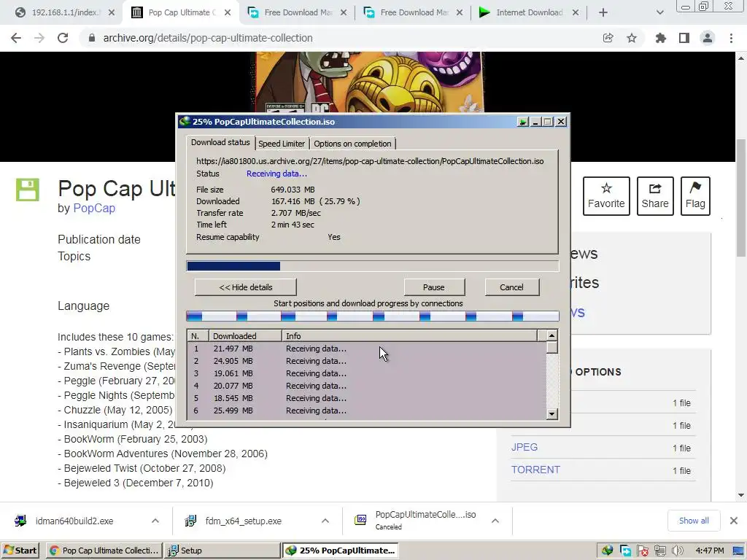
Task: Expand options for fdm_x64_setup.exe download
Action: point(325,521)
